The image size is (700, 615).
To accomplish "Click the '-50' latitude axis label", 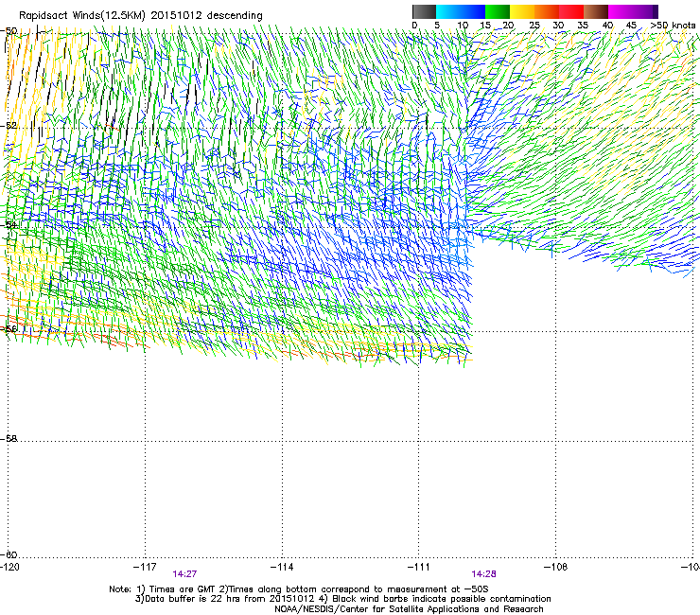I will [9, 31].
